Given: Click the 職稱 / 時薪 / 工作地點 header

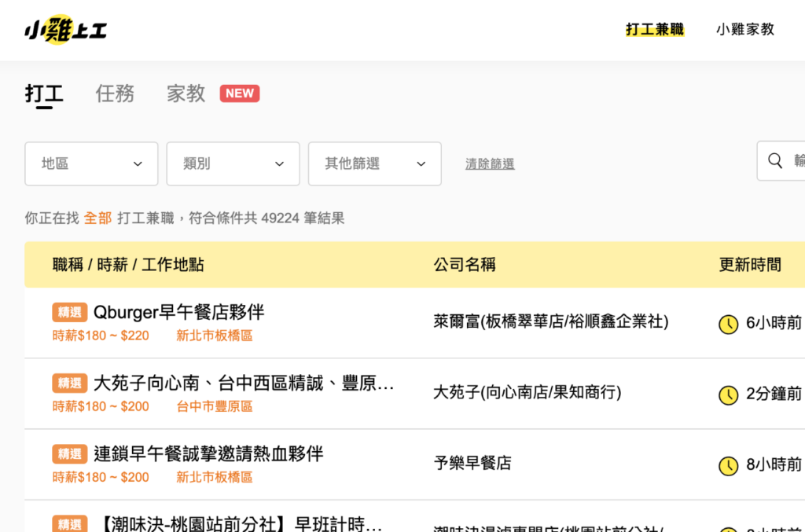Looking at the screenshot, I should (x=128, y=265).
